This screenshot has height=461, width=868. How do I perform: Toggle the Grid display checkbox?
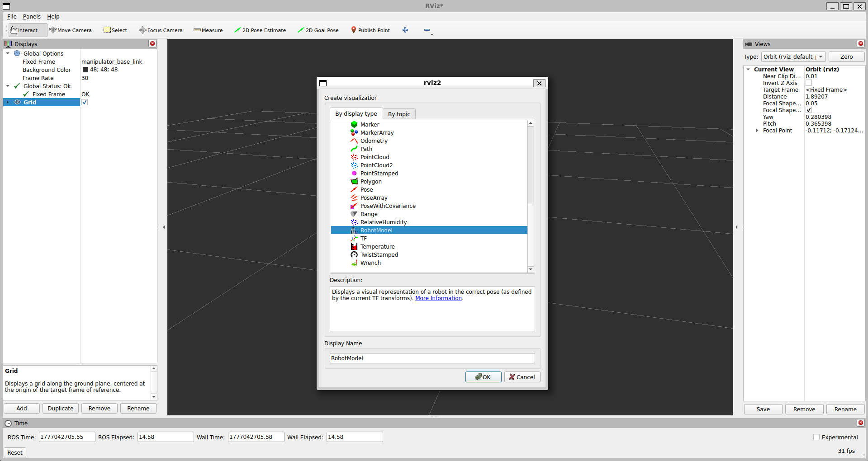[x=85, y=103]
